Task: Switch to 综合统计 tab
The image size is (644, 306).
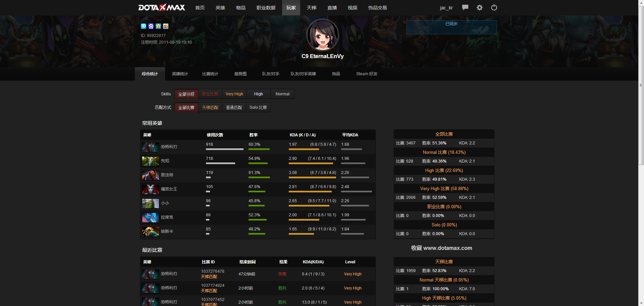Action: [x=150, y=74]
